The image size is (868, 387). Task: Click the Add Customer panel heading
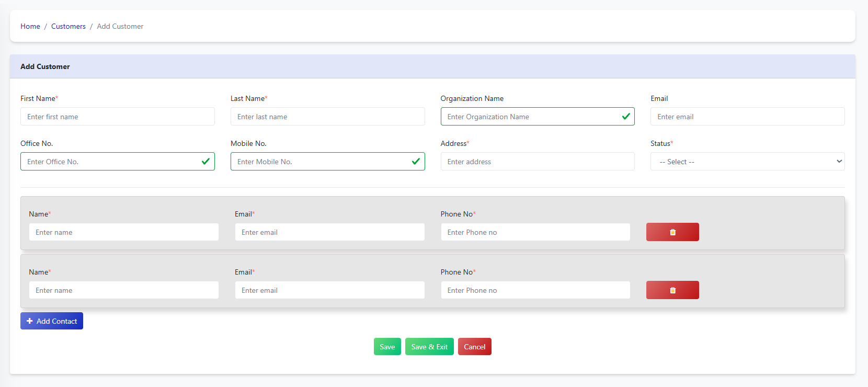tap(45, 66)
